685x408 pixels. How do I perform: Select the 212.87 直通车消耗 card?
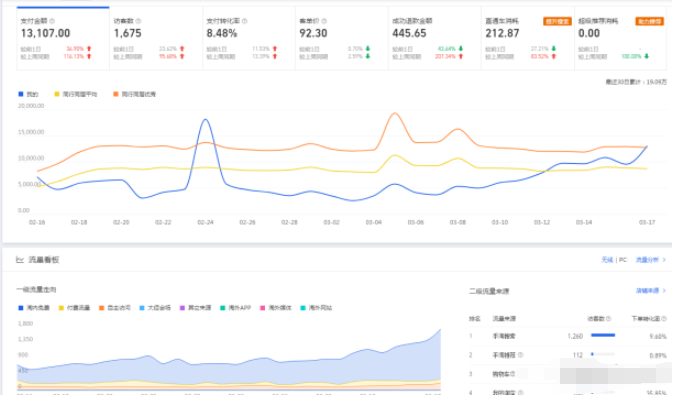click(528, 38)
